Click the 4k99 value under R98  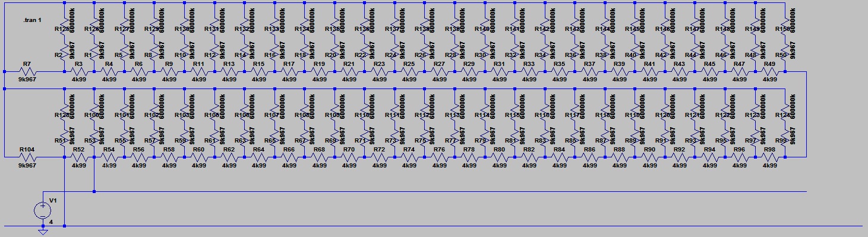click(x=770, y=166)
